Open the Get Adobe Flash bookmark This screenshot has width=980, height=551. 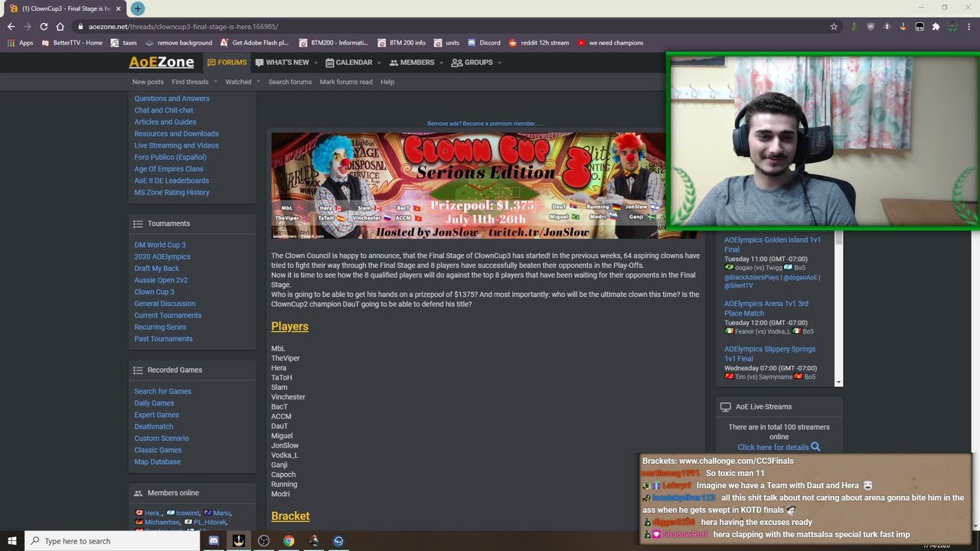click(254, 43)
